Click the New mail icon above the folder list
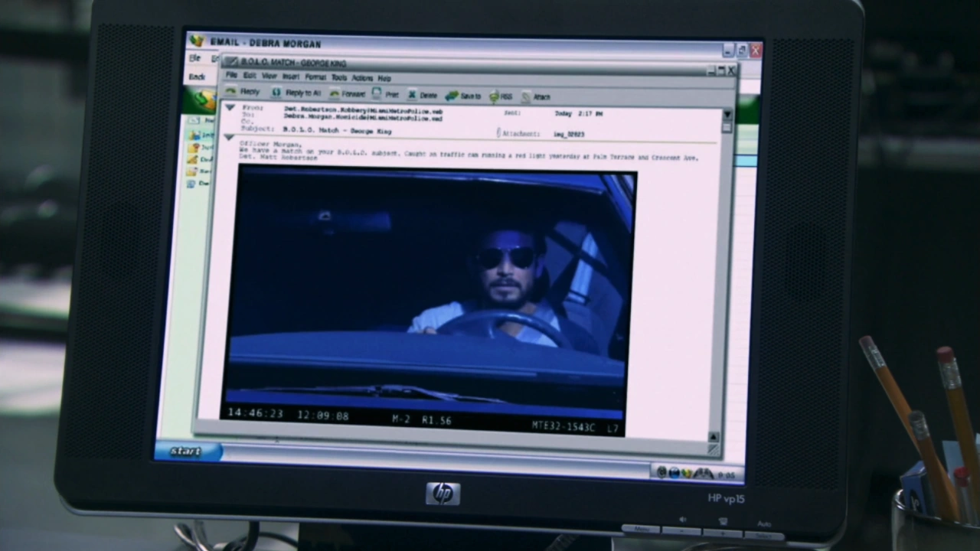The width and height of the screenshot is (980, 551). tap(194, 120)
